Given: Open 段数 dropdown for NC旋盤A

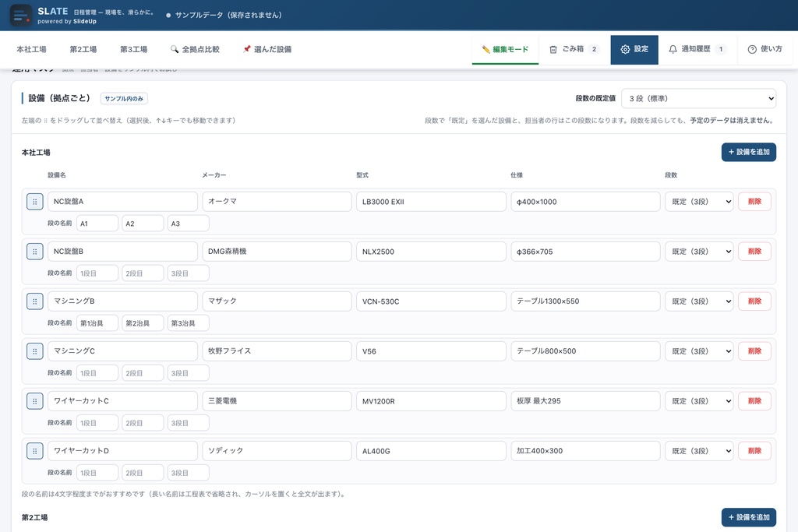Looking at the screenshot, I should pyautogui.click(x=699, y=202).
